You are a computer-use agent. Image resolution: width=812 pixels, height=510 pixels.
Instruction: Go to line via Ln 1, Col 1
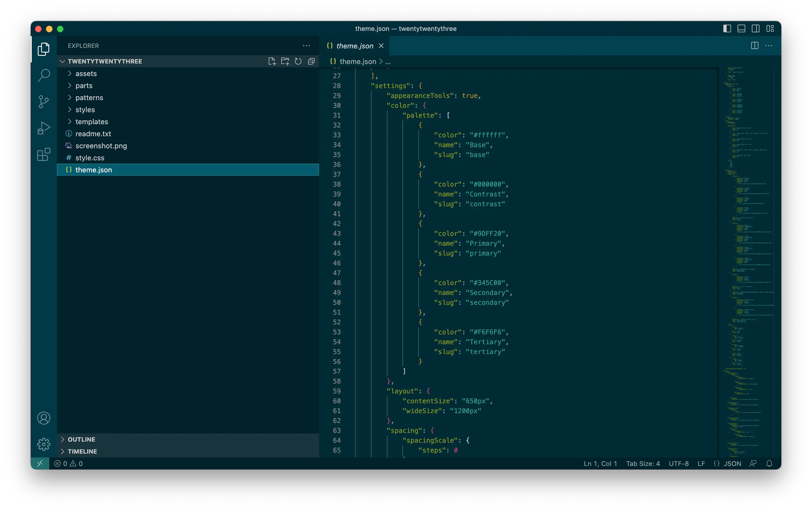(600, 463)
